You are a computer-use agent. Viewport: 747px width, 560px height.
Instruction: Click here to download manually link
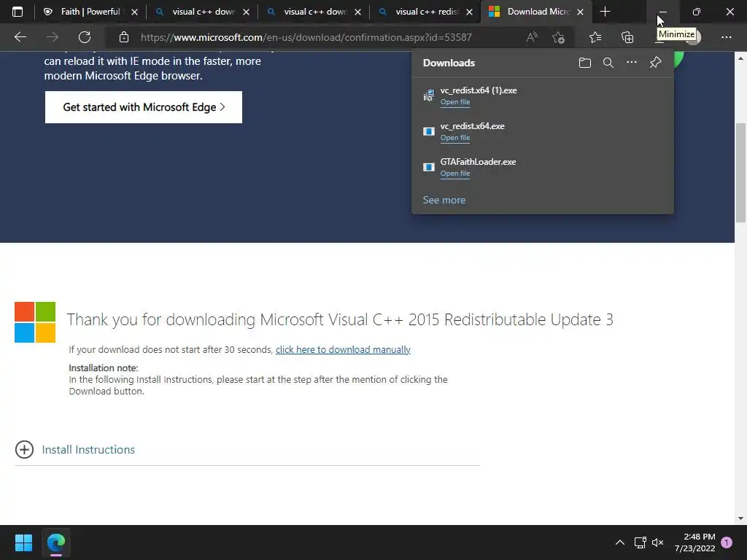tap(343, 349)
